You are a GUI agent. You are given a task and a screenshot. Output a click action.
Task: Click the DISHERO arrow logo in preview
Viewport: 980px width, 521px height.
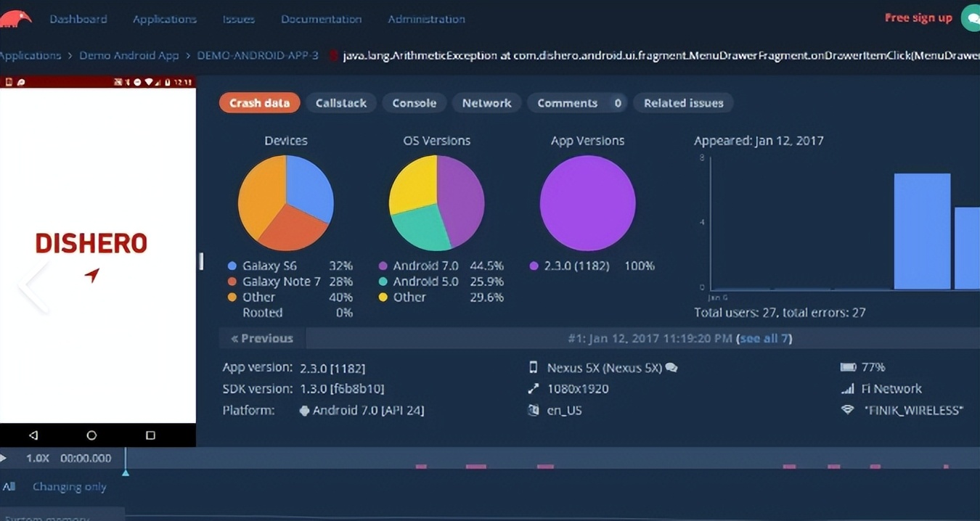[91, 275]
